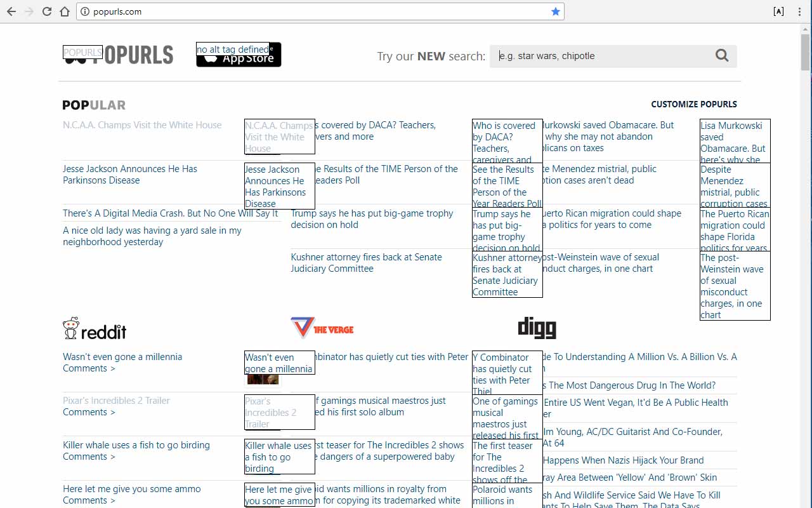This screenshot has width=812, height=508.
Task: Open 'Puerto Rican migration could shape' story
Action: pyautogui.click(x=612, y=219)
